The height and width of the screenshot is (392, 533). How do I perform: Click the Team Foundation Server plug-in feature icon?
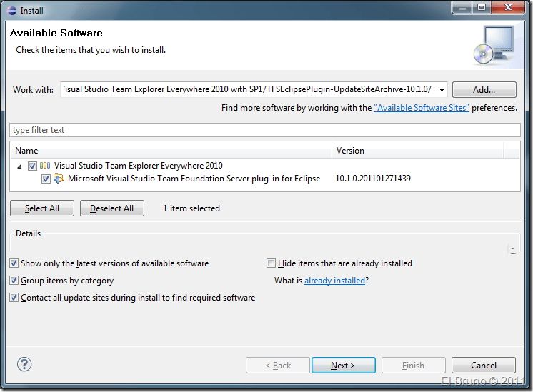click(x=59, y=179)
